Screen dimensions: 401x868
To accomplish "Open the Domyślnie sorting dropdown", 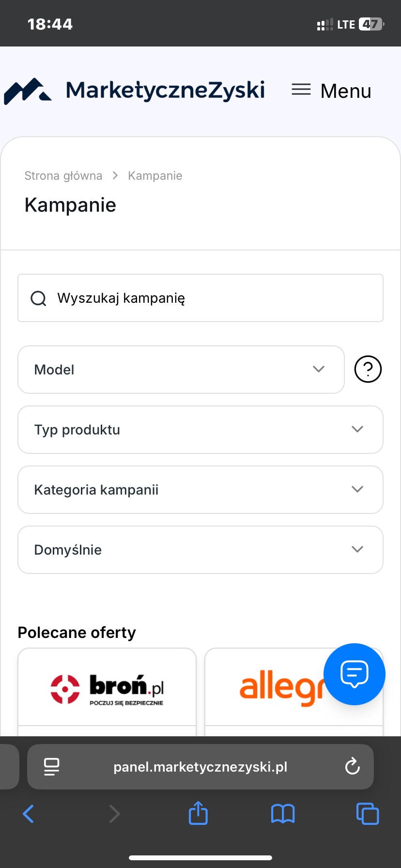I will pyautogui.click(x=200, y=550).
